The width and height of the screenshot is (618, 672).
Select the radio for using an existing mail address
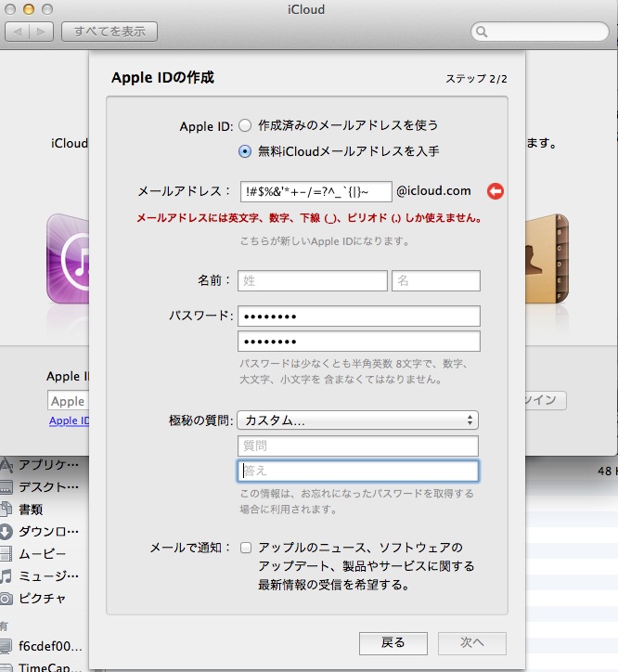point(245,125)
